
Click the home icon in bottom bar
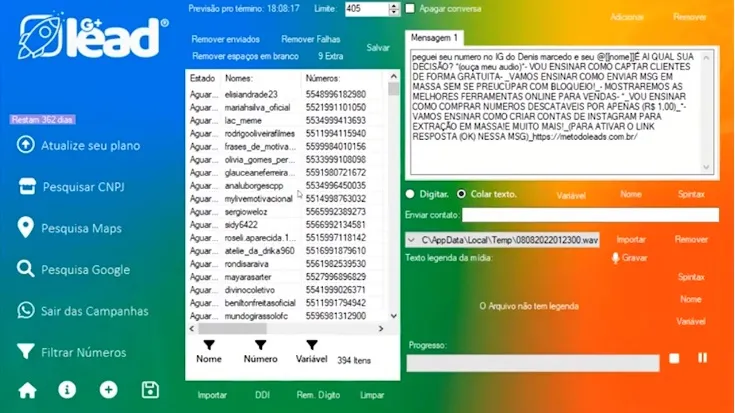click(x=27, y=390)
